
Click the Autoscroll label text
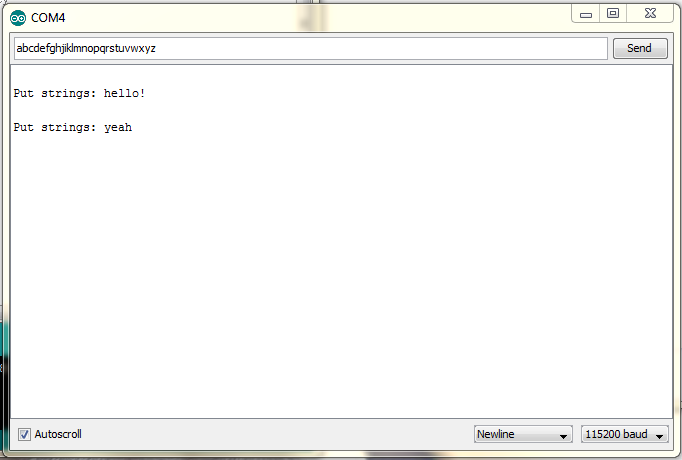click(x=58, y=434)
